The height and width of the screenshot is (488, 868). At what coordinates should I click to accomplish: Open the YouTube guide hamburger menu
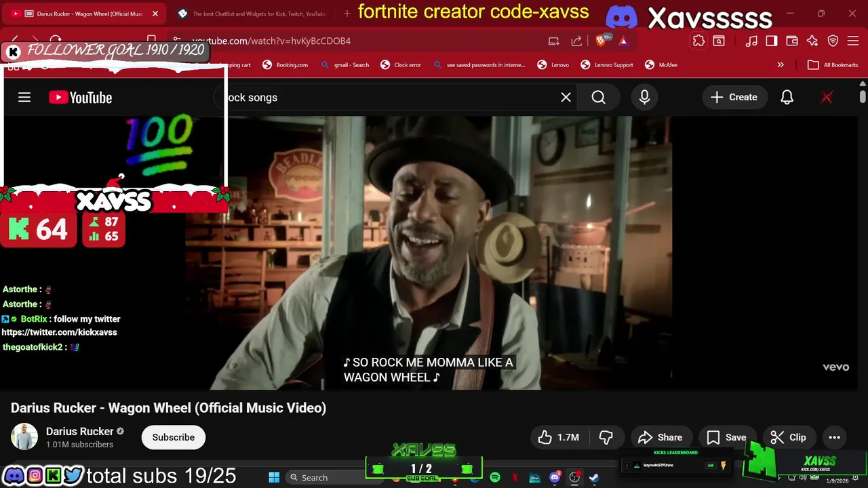[x=24, y=98]
